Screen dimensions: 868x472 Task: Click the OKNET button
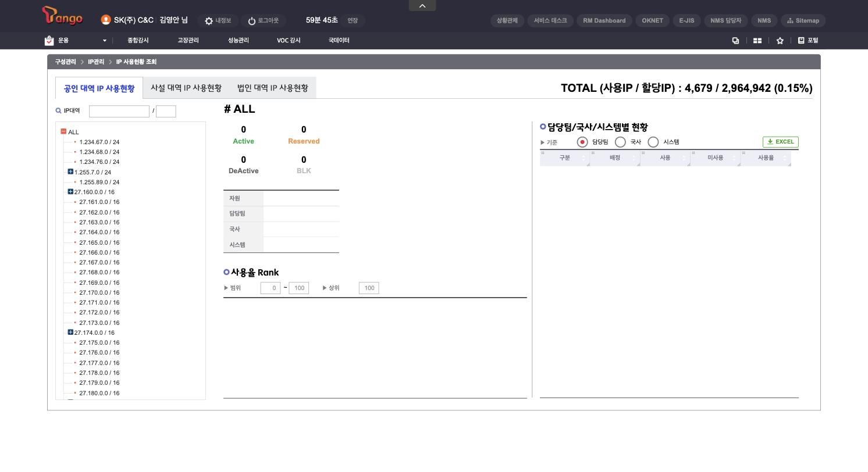652,20
